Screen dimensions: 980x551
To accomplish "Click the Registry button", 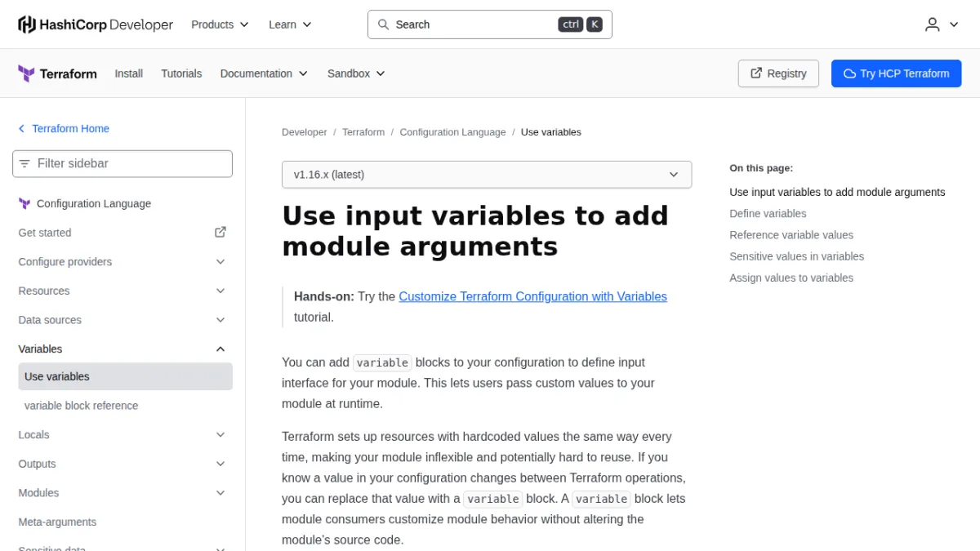I will pyautogui.click(x=779, y=73).
